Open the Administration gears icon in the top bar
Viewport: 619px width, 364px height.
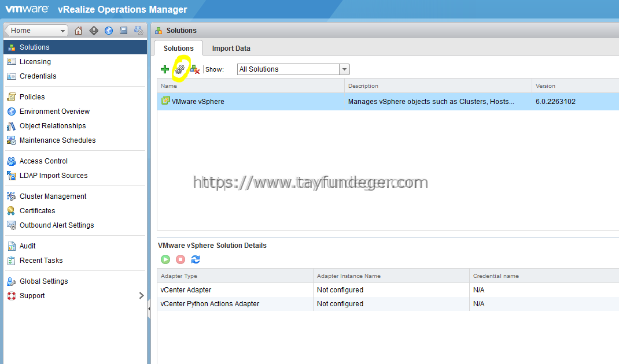pyautogui.click(x=139, y=31)
